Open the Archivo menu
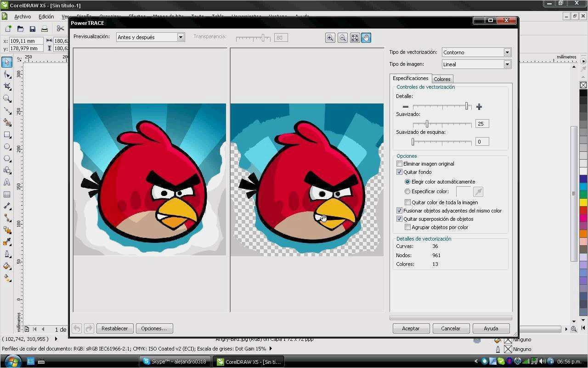The width and height of the screenshot is (588, 368). point(23,17)
